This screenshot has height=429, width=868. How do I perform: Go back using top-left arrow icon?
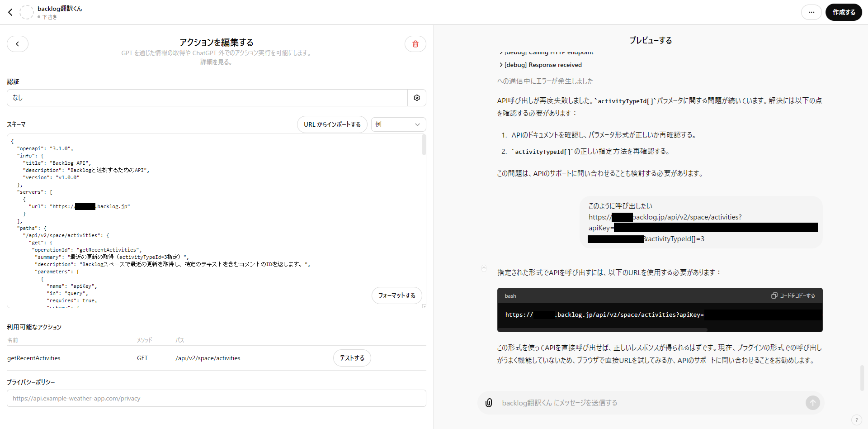[x=10, y=12]
